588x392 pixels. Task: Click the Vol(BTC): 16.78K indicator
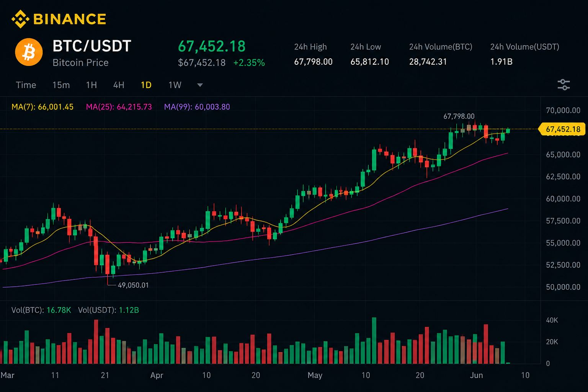41,310
